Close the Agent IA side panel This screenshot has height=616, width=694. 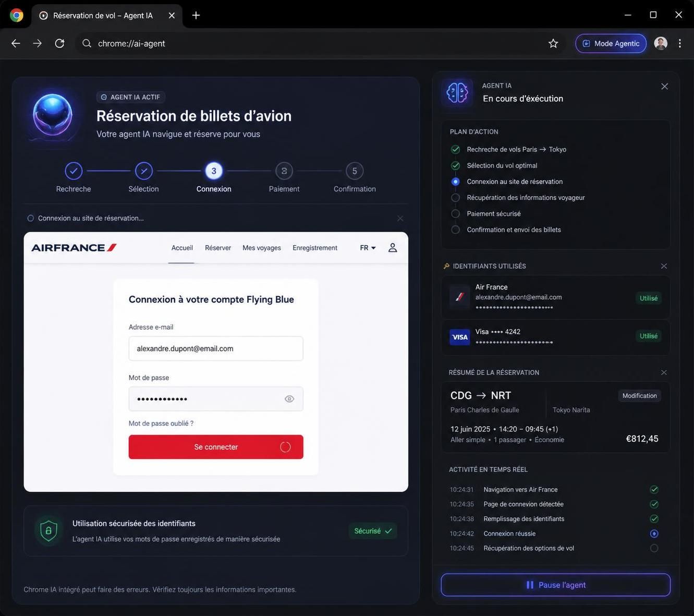point(664,87)
